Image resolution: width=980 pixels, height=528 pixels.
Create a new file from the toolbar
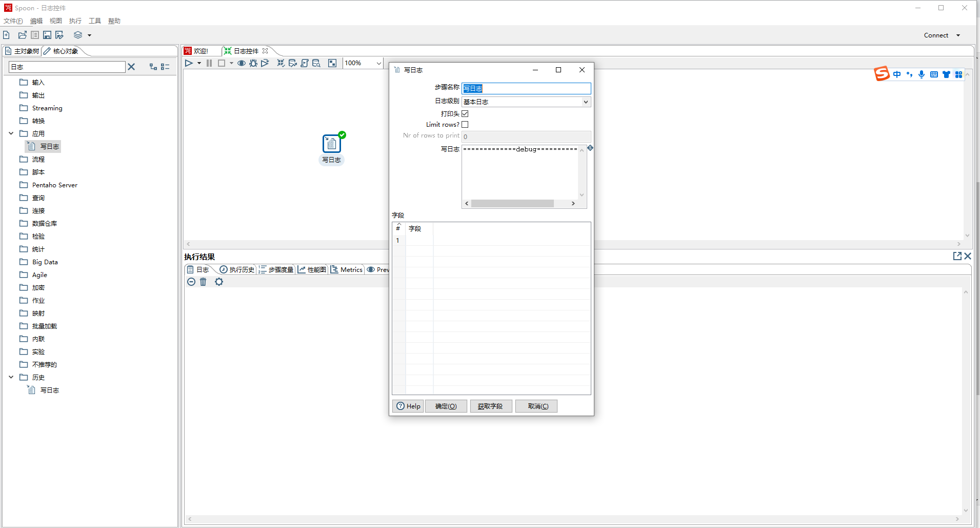click(6, 35)
